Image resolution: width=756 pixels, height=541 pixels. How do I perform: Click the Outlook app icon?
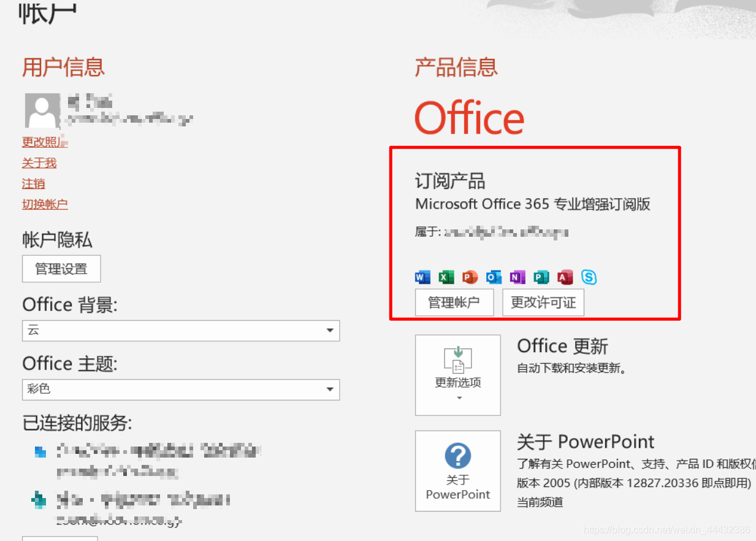coord(494,277)
